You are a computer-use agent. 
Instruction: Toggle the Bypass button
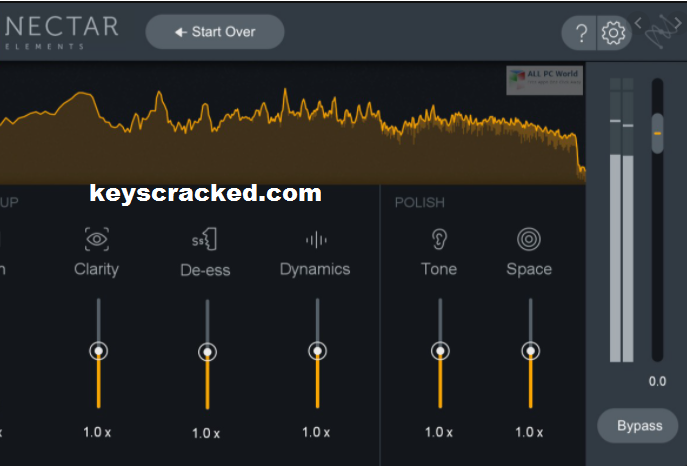[x=638, y=425]
